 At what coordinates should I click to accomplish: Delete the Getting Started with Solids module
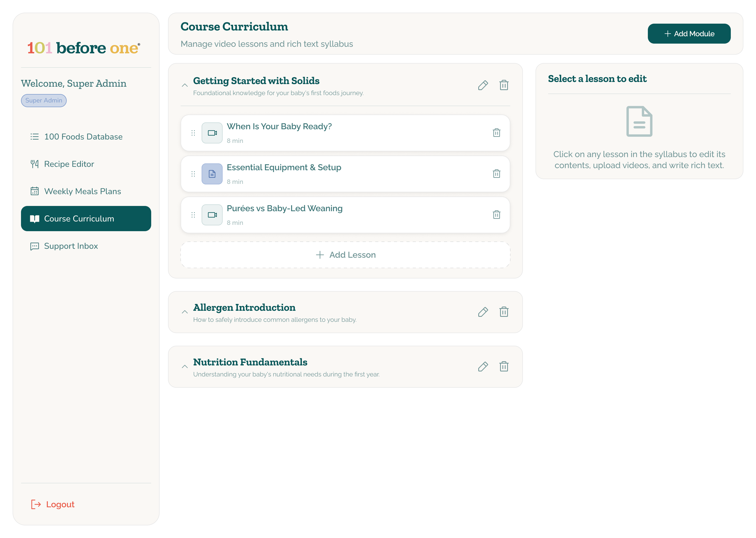(x=504, y=85)
